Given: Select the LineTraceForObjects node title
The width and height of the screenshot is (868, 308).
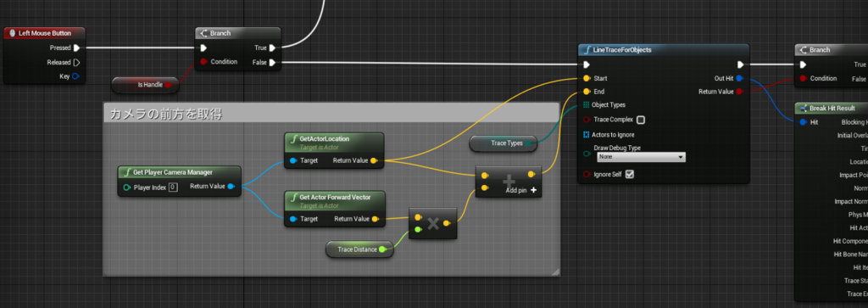Looking at the screenshot, I should [x=621, y=50].
